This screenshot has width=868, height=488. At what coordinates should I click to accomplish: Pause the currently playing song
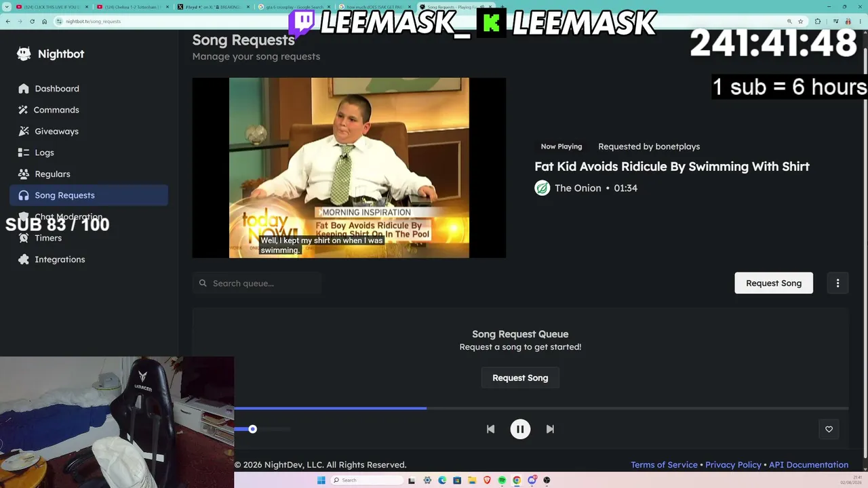pos(520,429)
